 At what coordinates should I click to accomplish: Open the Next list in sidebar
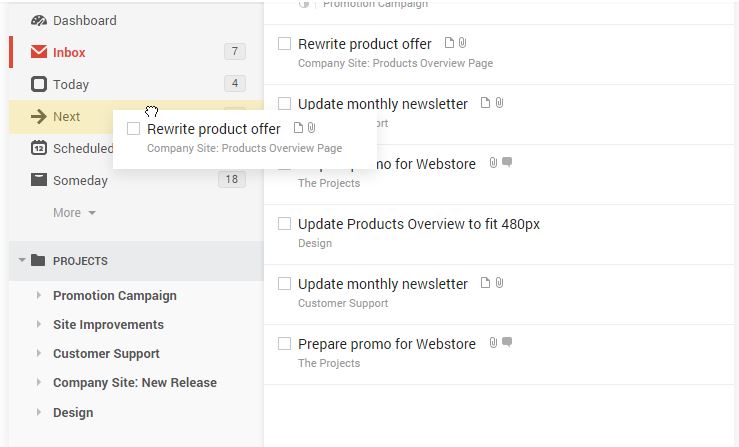(66, 116)
